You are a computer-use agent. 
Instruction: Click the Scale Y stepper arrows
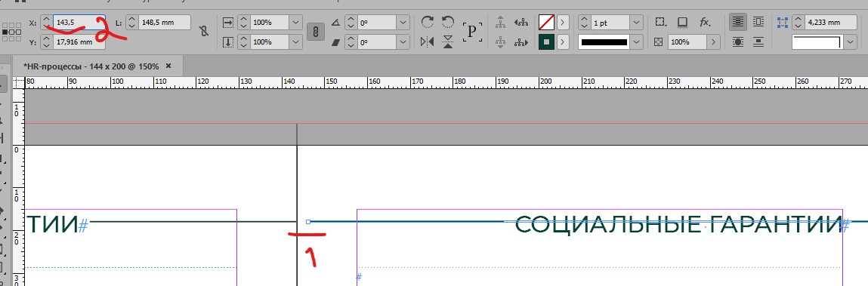pos(243,42)
